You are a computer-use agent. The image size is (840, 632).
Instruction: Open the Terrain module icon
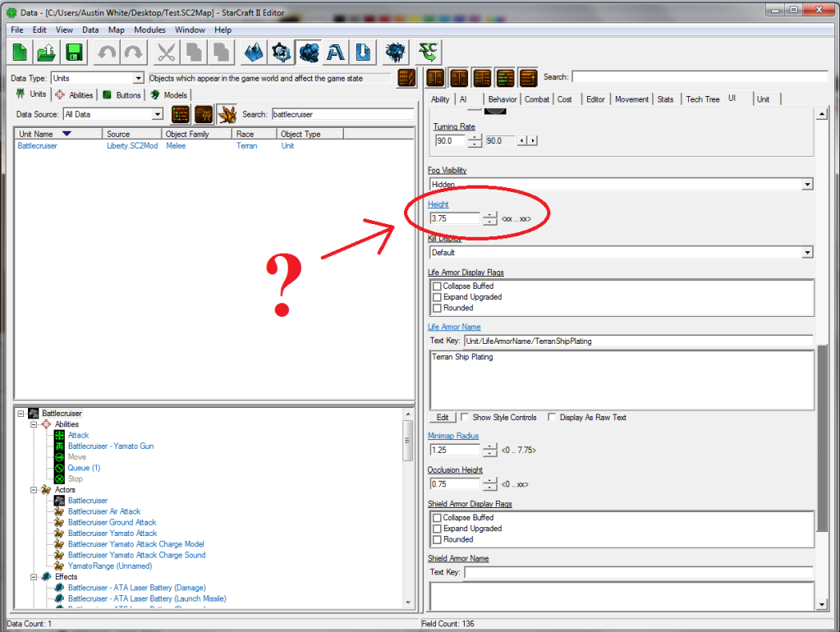pos(254,53)
